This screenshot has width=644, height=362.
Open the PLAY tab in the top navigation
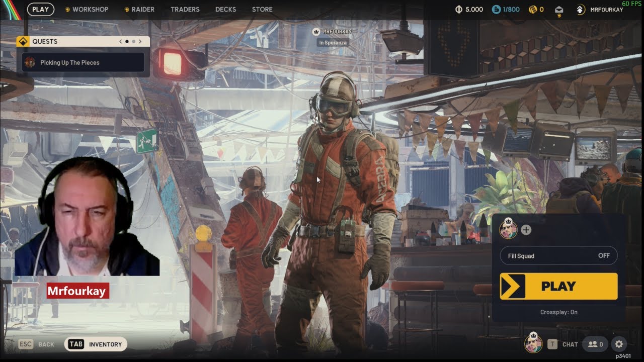40,9
